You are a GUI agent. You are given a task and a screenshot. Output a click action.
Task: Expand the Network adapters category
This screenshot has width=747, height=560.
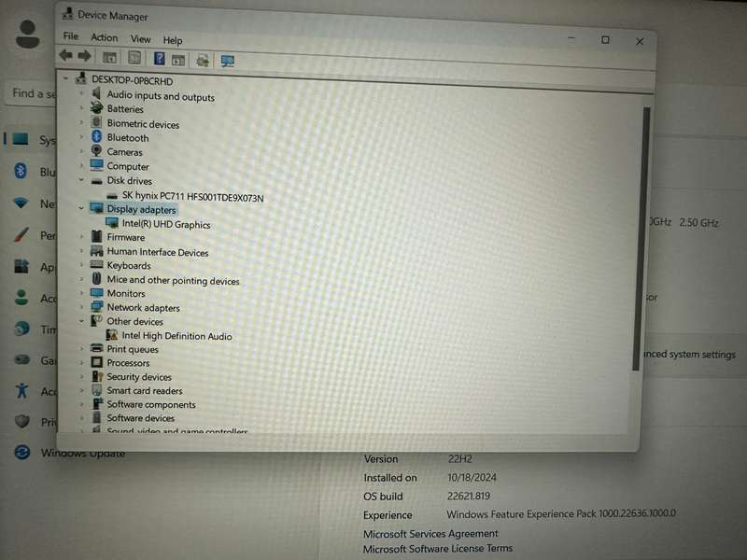[81, 307]
